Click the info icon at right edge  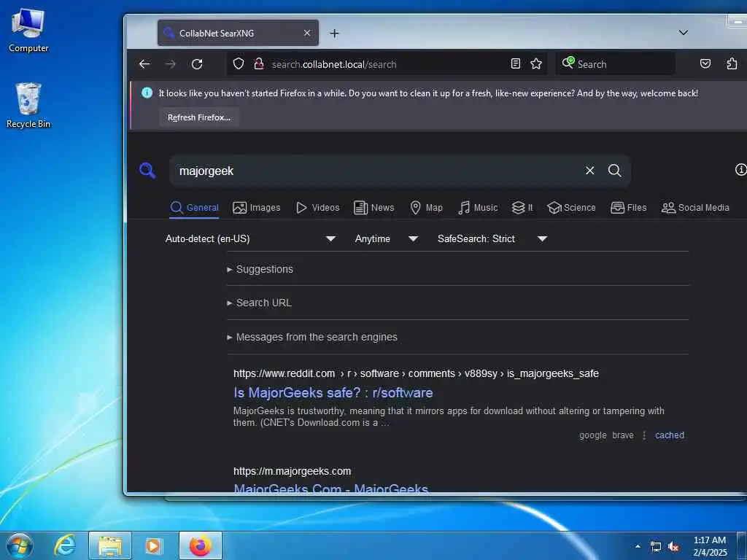pyautogui.click(x=741, y=169)
